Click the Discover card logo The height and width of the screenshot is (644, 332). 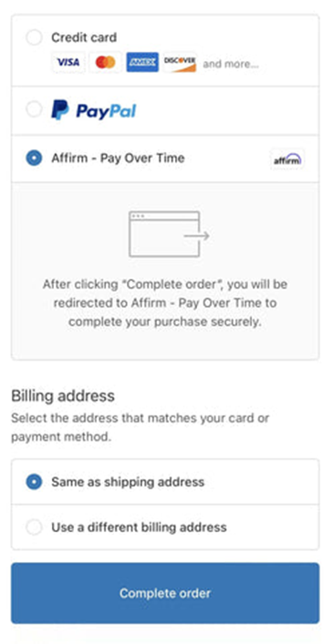tap(180, 63)
